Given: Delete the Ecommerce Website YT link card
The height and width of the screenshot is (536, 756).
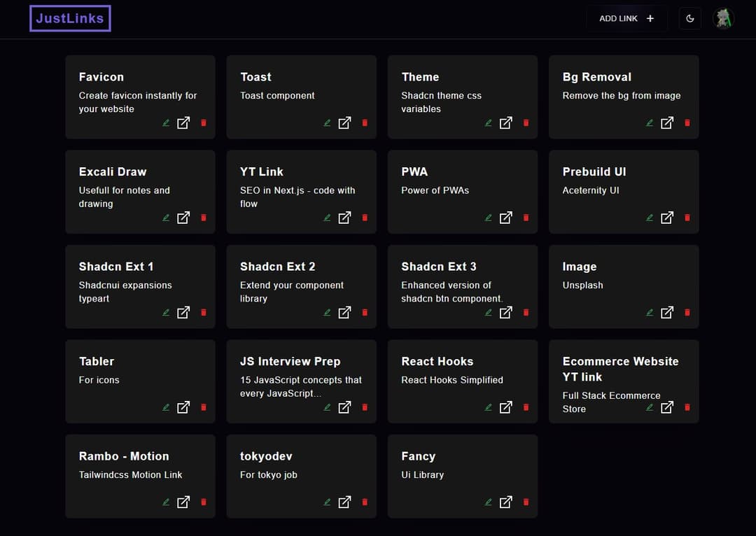Looking at the screenshot, I should click(687, 407).
